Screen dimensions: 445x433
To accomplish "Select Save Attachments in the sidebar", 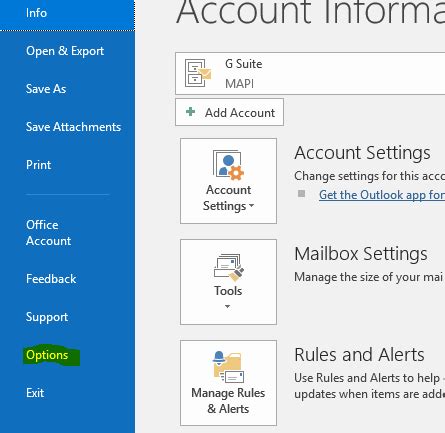I will [73, 127].
